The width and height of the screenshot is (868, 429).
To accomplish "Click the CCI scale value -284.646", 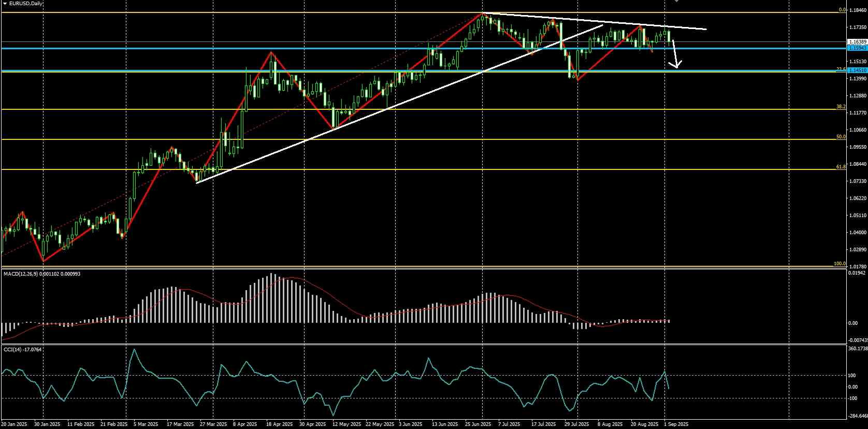I will coord(858,416).
